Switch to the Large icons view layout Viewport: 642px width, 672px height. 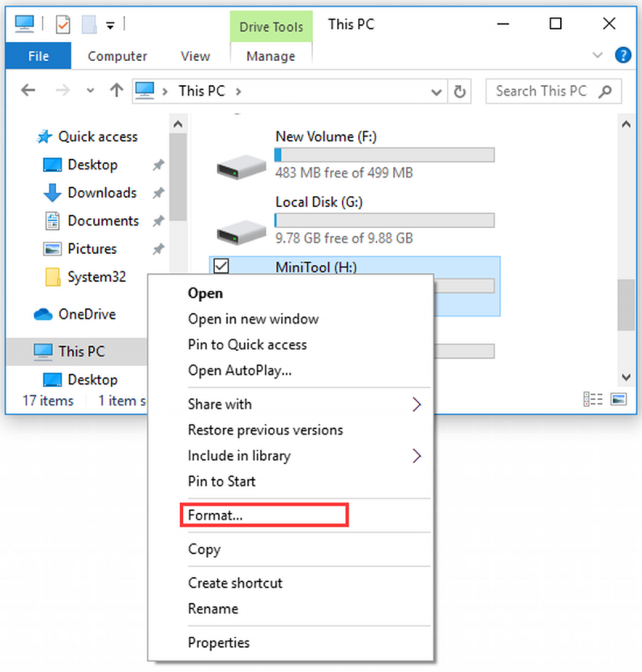point(619,400)
